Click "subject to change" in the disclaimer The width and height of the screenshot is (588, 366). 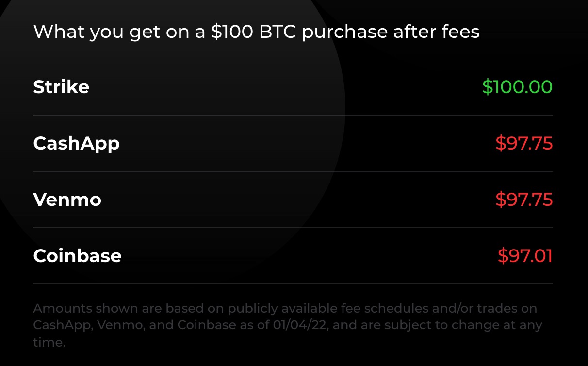(421, 325)
